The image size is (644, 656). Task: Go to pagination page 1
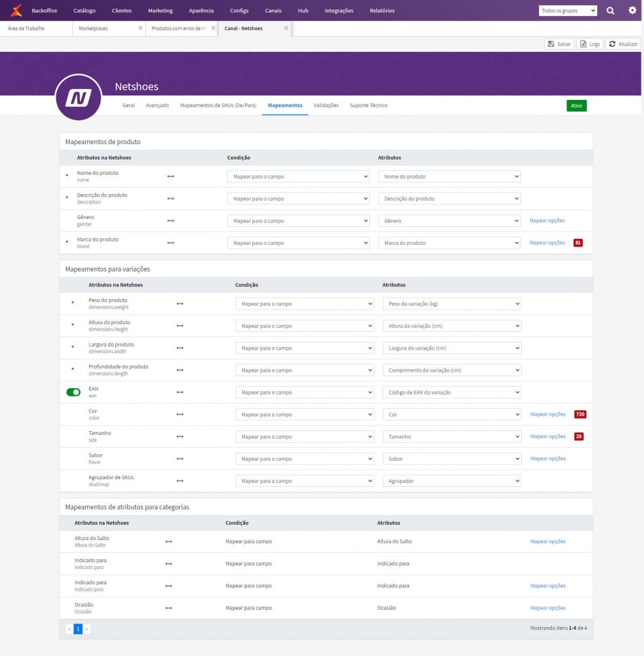point(78,629)
